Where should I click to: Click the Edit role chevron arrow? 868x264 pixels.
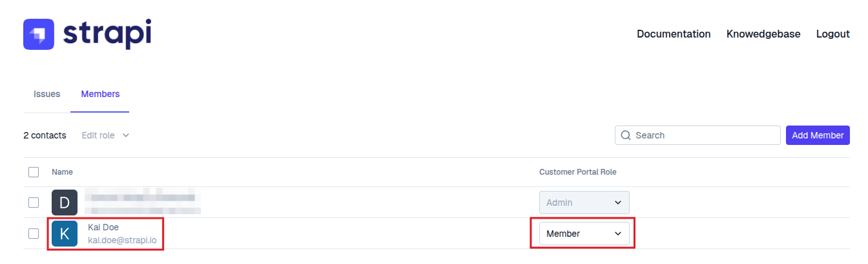pos(126,135)
